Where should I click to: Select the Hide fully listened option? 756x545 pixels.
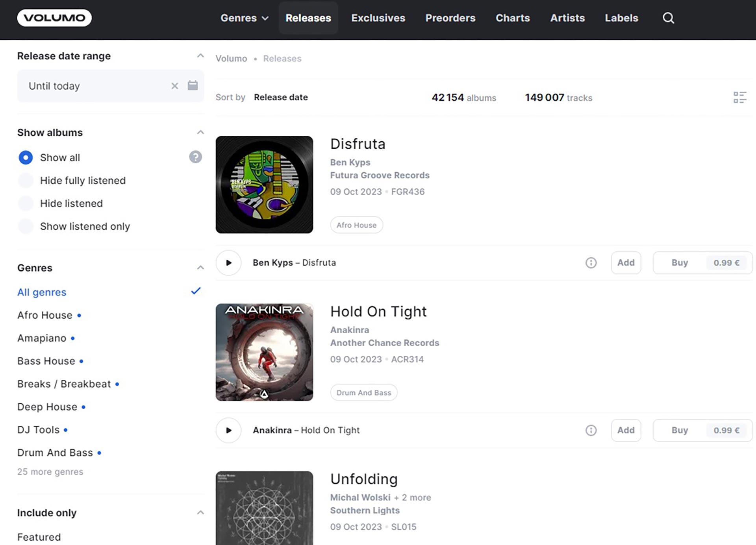[x=26, y=181]
